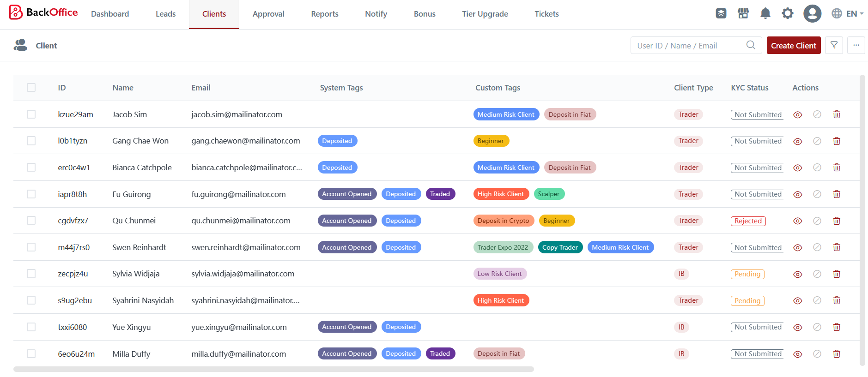This screenshot has width=868, height=377.
Task: Delete client Jacob Sim with trash icon
Action: (x=837, y=114)
